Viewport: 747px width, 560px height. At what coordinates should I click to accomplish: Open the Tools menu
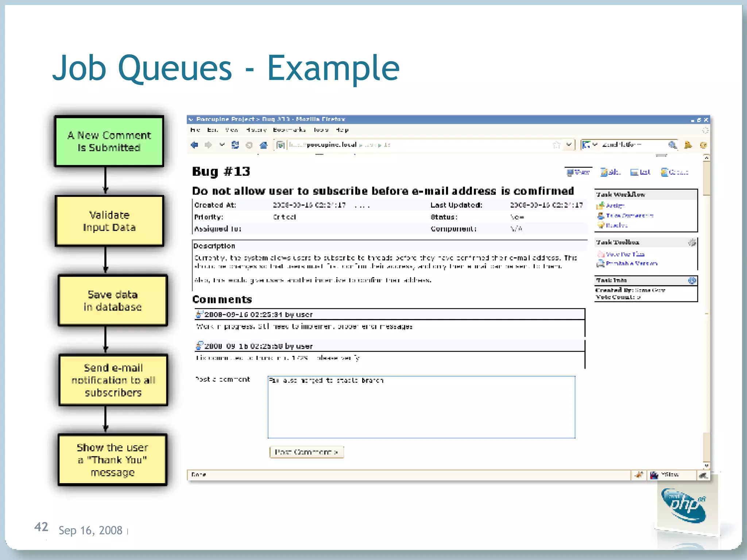click(x=321, y=130)
